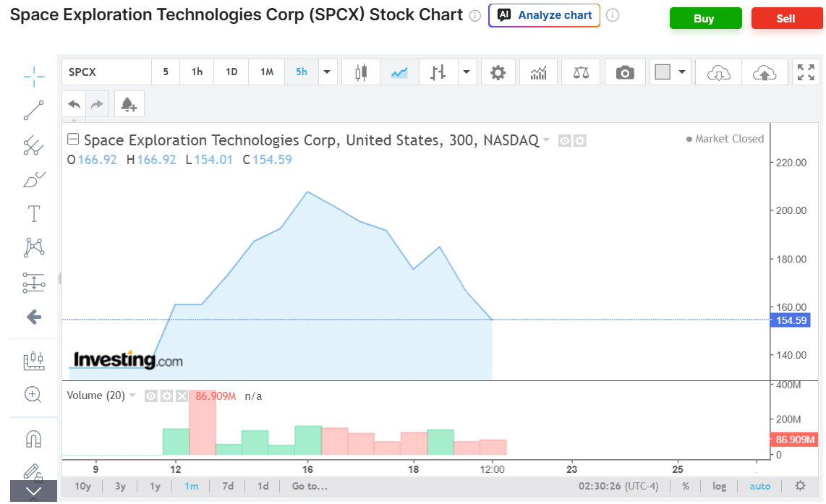Click the zoom in magnifier tool

33,395
